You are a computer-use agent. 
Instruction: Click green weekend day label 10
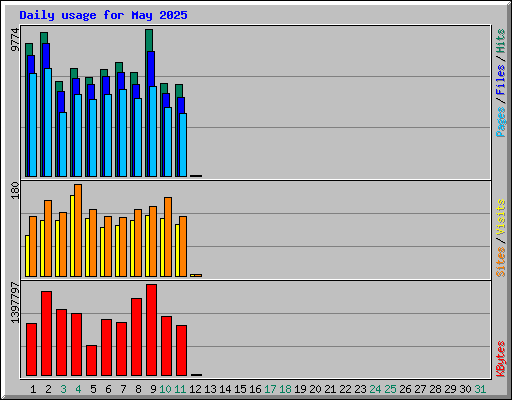(165, 389)
